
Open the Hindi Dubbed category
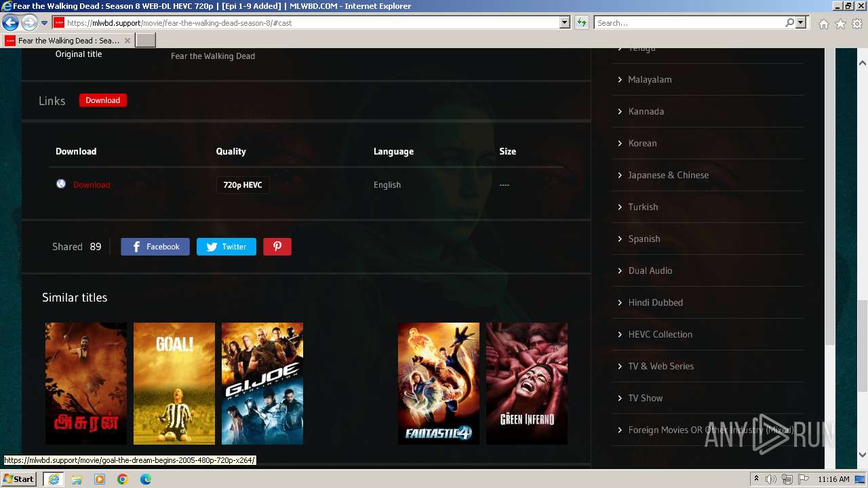pos(655,302)
